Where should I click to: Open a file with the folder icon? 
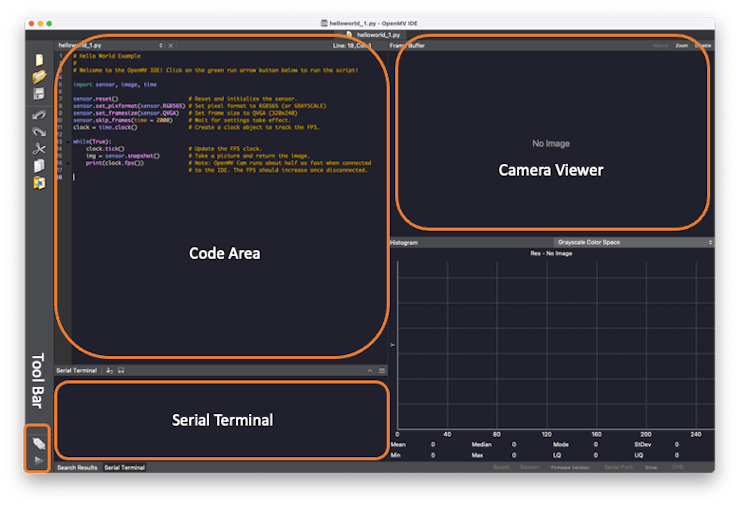pos(39,76)
